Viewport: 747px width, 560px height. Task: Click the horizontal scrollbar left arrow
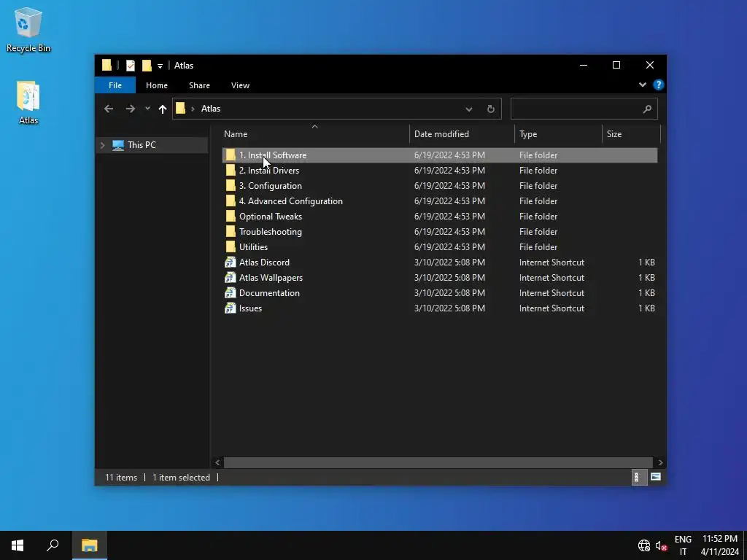[x=217, y=462]
